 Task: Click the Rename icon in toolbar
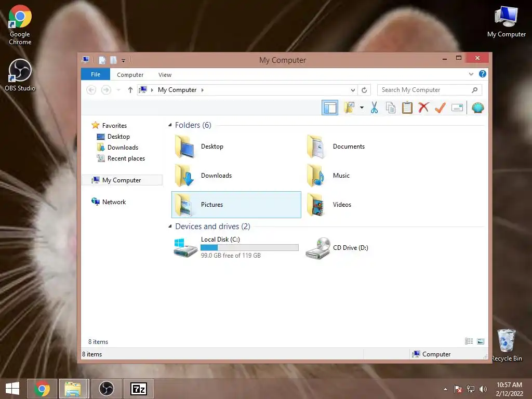[457, 108]
